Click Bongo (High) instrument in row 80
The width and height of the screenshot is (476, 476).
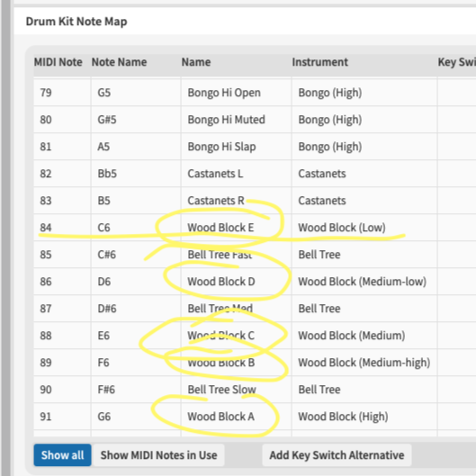364,120
